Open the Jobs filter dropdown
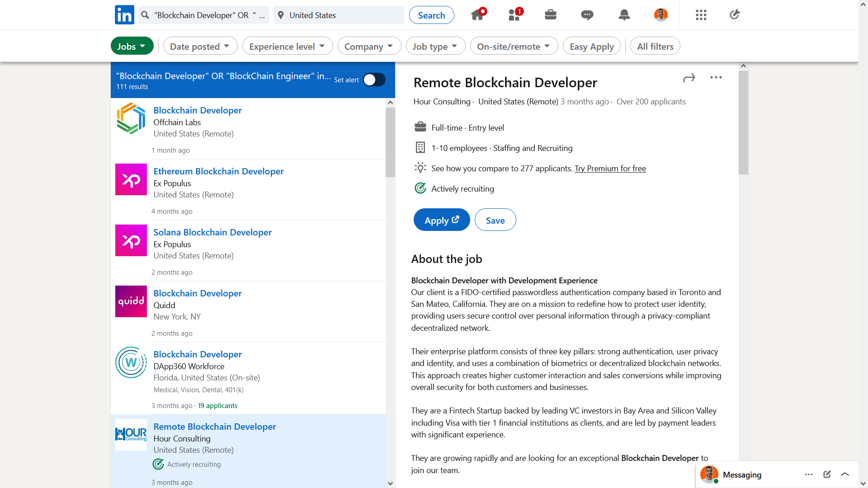The height and width of the screenshot is (488, 868). 132,46
